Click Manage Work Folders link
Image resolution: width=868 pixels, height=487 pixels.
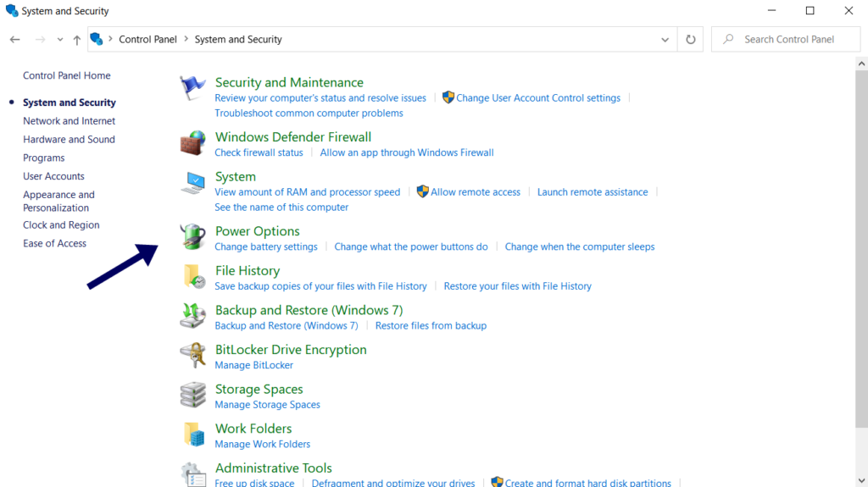click(x=263, y=444)
